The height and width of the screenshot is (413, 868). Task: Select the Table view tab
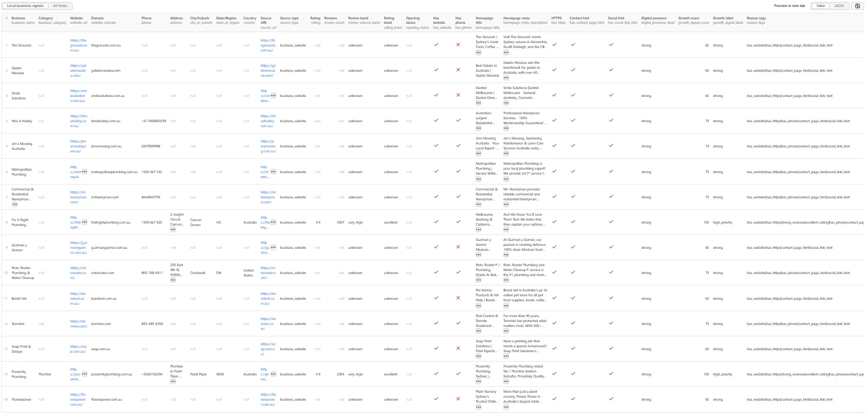[821, 6]
